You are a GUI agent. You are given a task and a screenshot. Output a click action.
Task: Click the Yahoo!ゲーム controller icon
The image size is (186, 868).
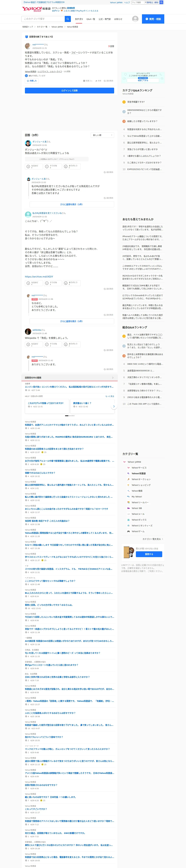[128, 531]
